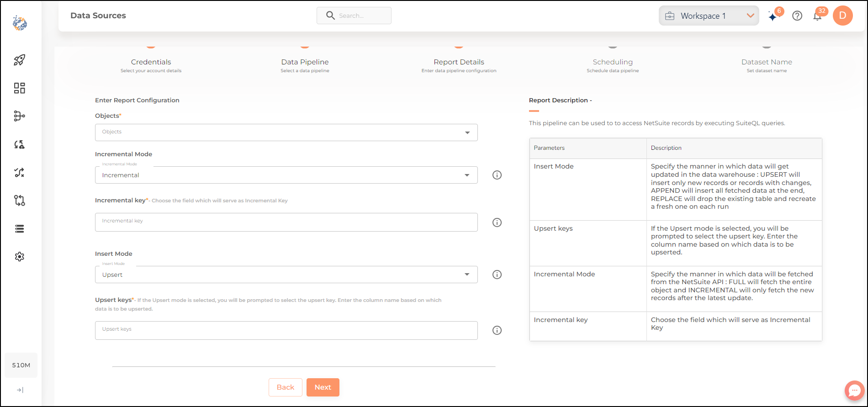
Task: Open the Objects dropdown
Action: tap(286, 132)
